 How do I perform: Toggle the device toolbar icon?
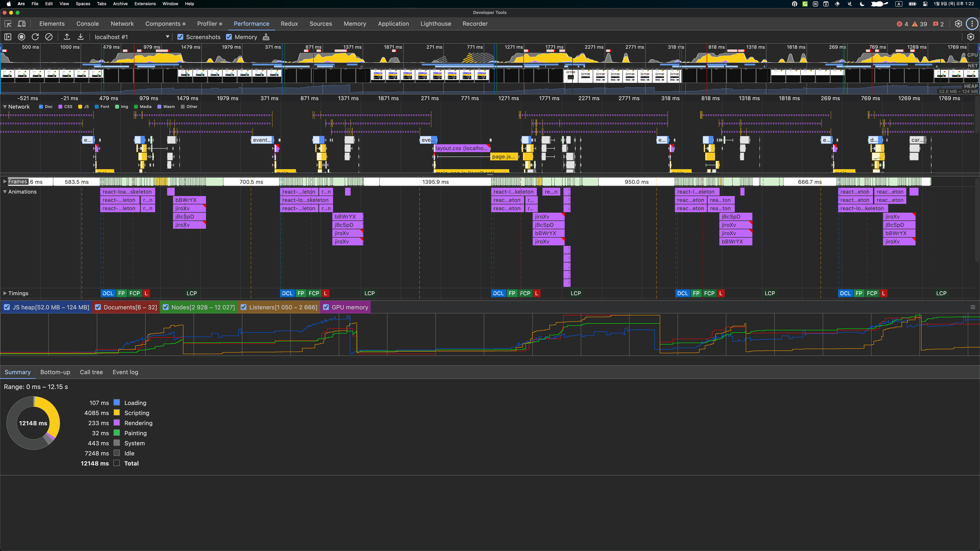(x=22, y=23)
